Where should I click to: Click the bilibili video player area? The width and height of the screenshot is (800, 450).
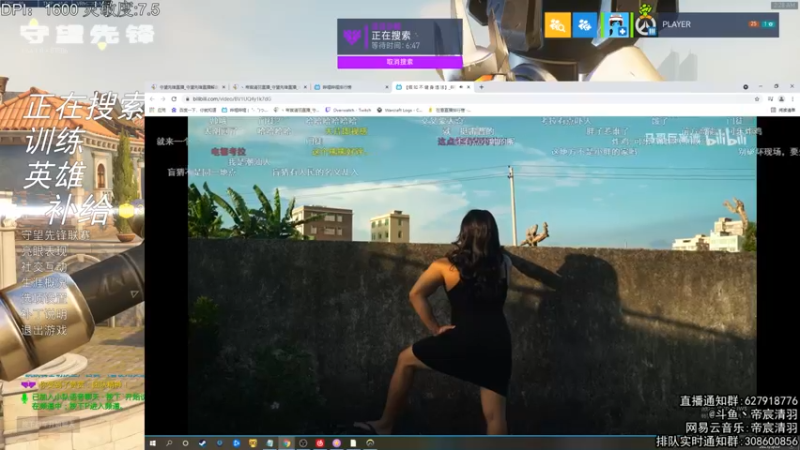click(x=472, y=276)
